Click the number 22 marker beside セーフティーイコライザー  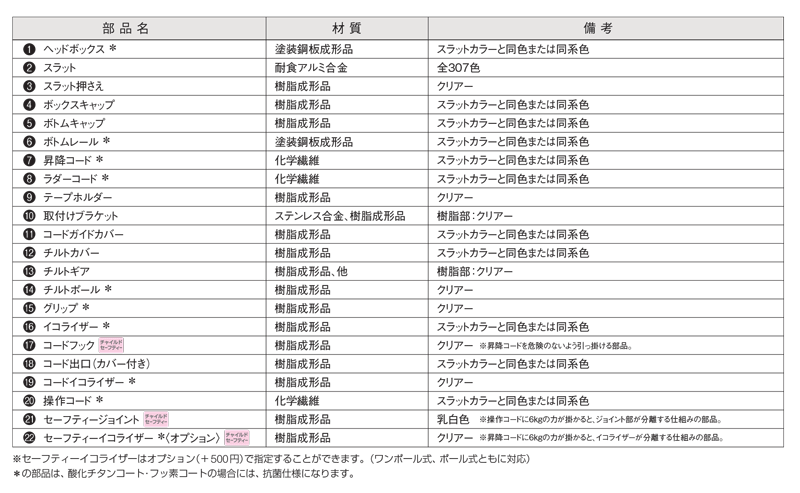29,438
